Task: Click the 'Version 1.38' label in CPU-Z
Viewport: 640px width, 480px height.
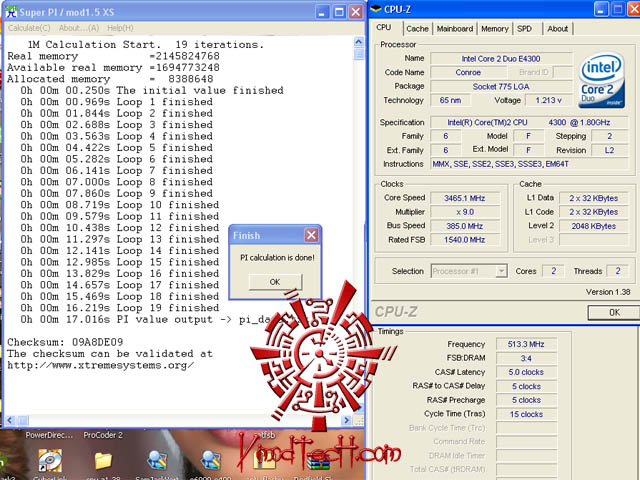Action: point(608,292)
